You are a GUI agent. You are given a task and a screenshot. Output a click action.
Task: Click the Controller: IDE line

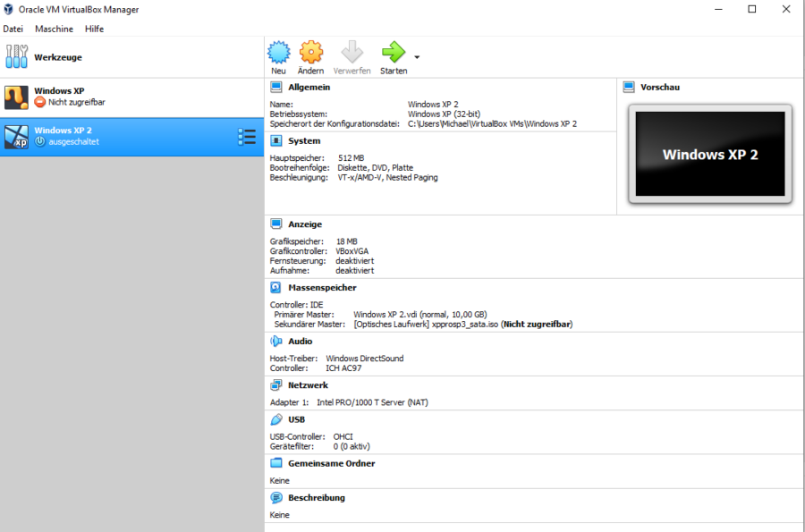pyautogui.click(x=296, y=305)
